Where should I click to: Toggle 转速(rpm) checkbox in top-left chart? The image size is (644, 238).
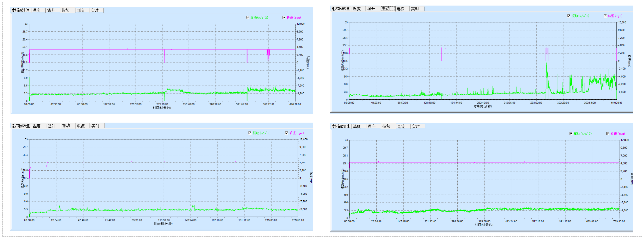(x=284, y=18)
